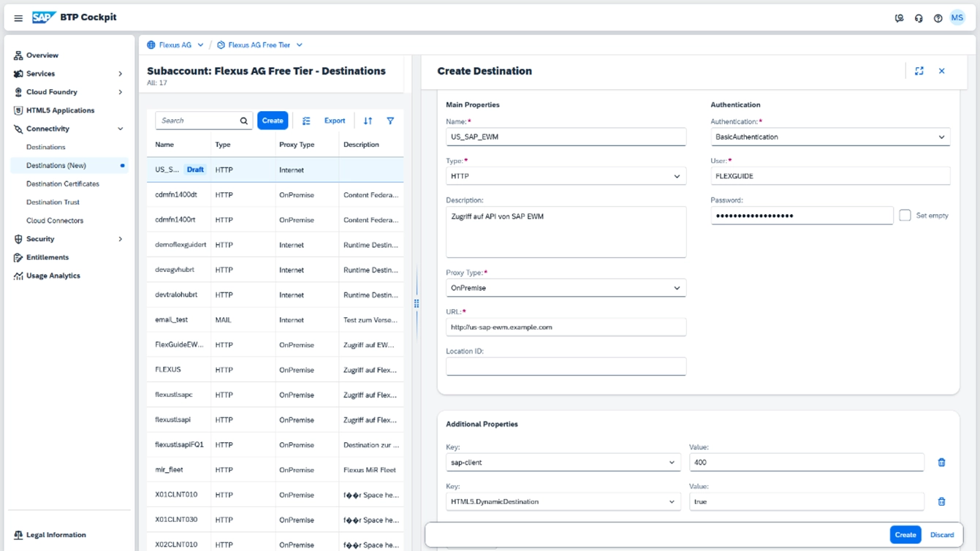The width and height of the screenshot is (980, 551).
Task: Expand the Security navigation item
Action: click(121, 239)
